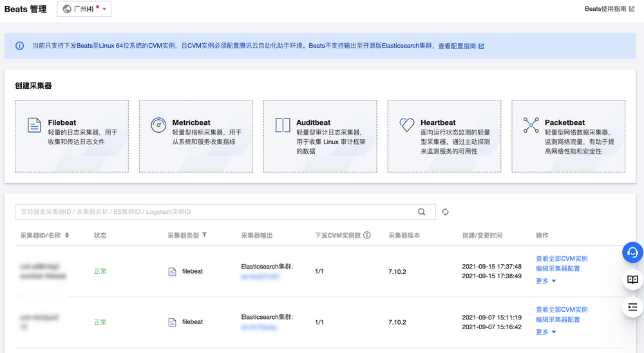
Task: Click the Metricbeat gauge icon
Action: (x=158, y=125)
